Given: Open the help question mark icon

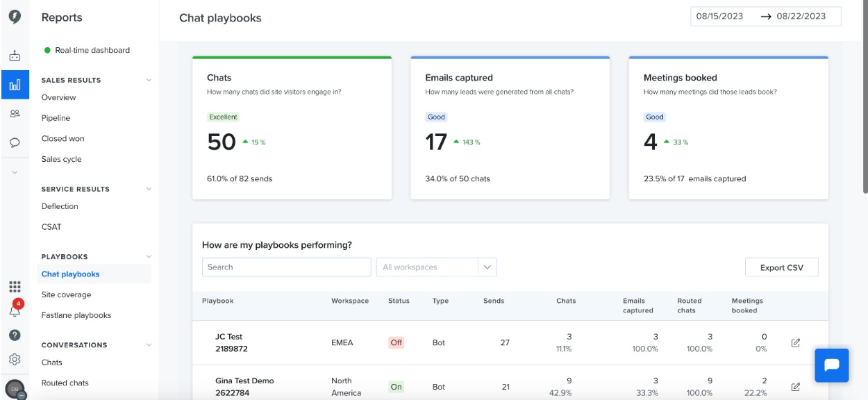Looking at the screenshot, I should 15,335.
